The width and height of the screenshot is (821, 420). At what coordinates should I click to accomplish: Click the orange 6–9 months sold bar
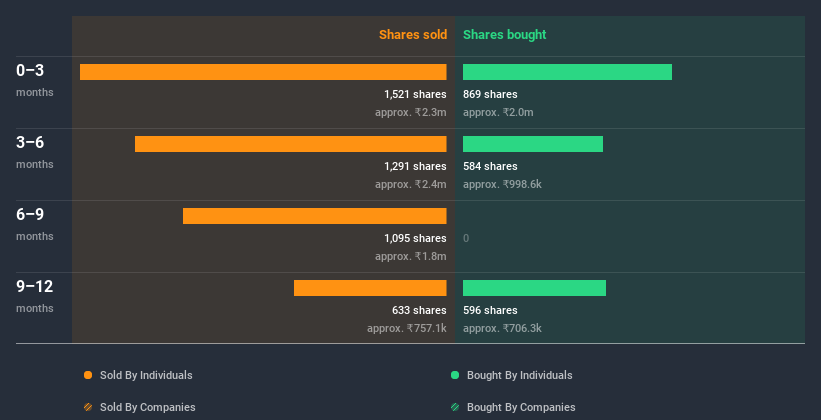(315, 216)
